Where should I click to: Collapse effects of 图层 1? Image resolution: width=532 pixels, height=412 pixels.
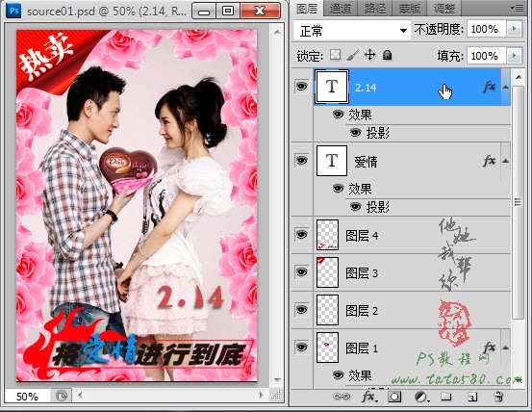tap(505, 348)
